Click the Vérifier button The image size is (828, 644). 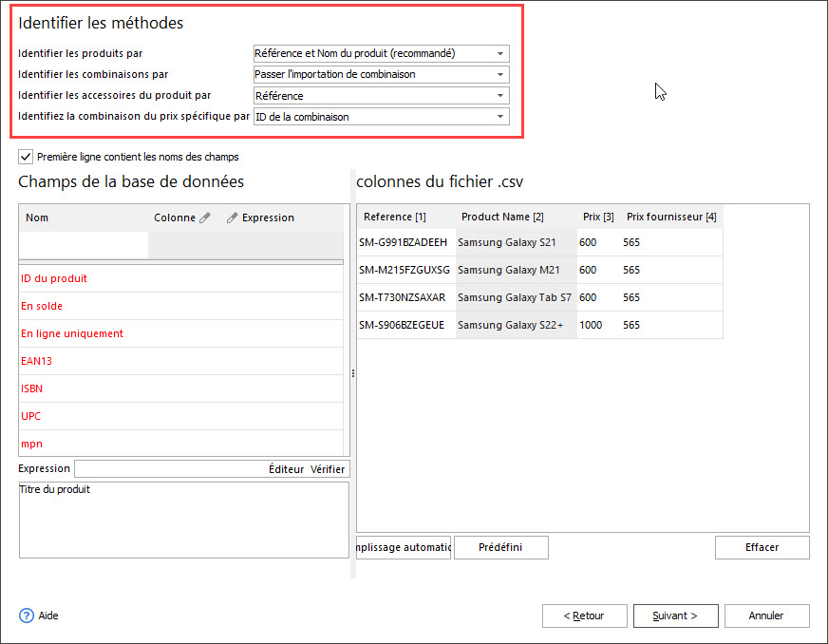tap(328, 469)
